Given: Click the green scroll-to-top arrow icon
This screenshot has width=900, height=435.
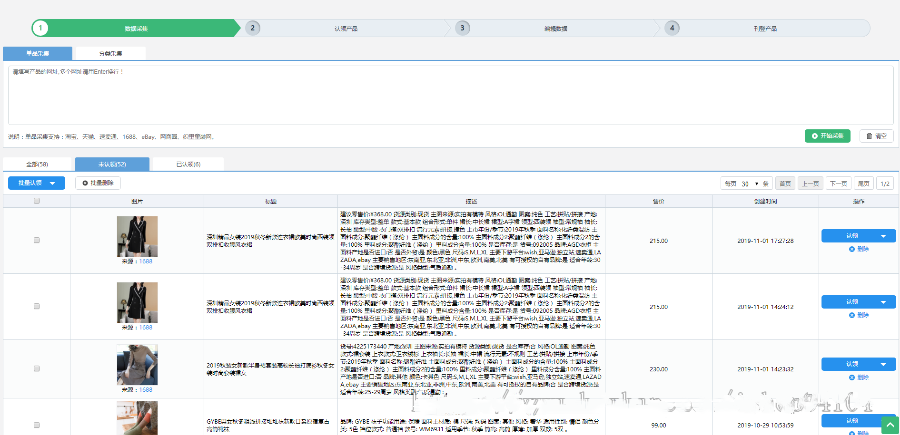Looking at the screenshot, I should coord(890,425).
